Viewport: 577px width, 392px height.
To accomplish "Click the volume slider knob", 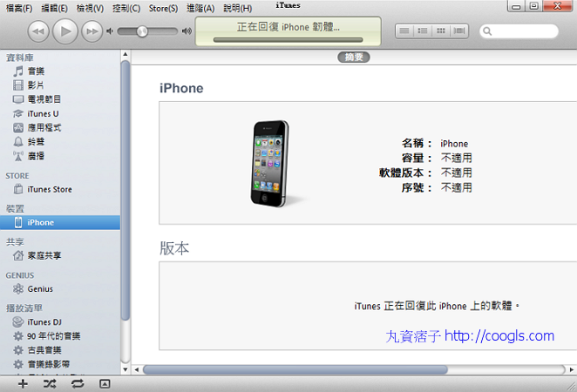I will tap(142, 31).
